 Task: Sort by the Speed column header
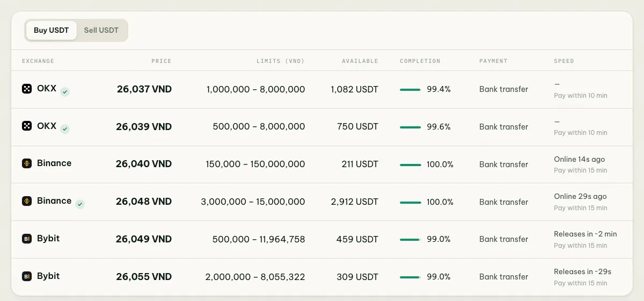click(564, 61)
